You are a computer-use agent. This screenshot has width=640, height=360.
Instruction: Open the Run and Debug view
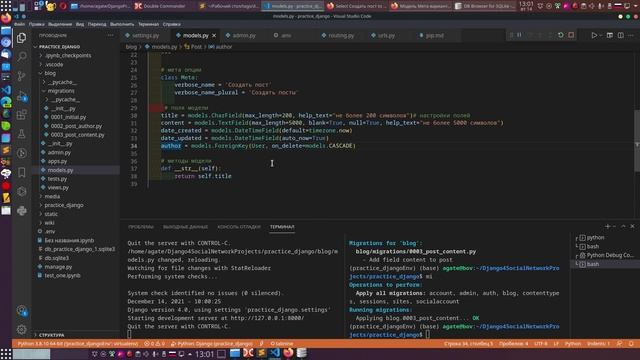[x=22, y=96]
